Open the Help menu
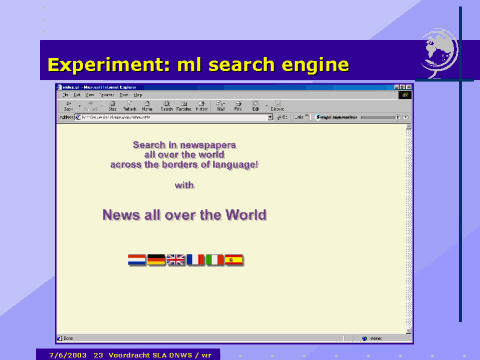This screenshot has height=360, width=480. (138, 95)
